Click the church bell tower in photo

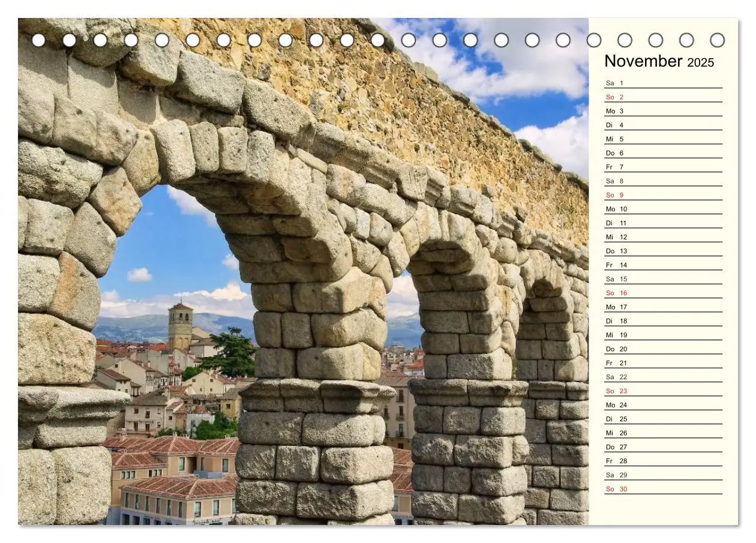180,326
